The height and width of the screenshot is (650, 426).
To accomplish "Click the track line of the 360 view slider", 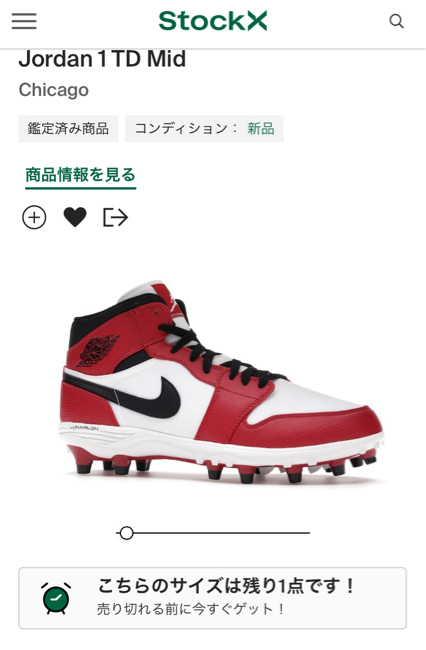I will (213, 533).
